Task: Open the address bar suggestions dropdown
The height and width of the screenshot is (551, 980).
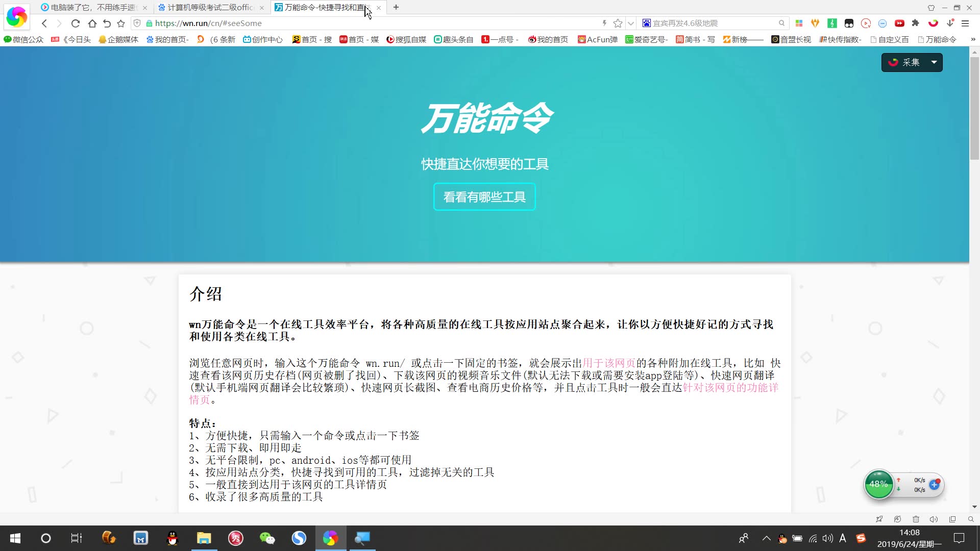Action: click(x=631, y=23)
